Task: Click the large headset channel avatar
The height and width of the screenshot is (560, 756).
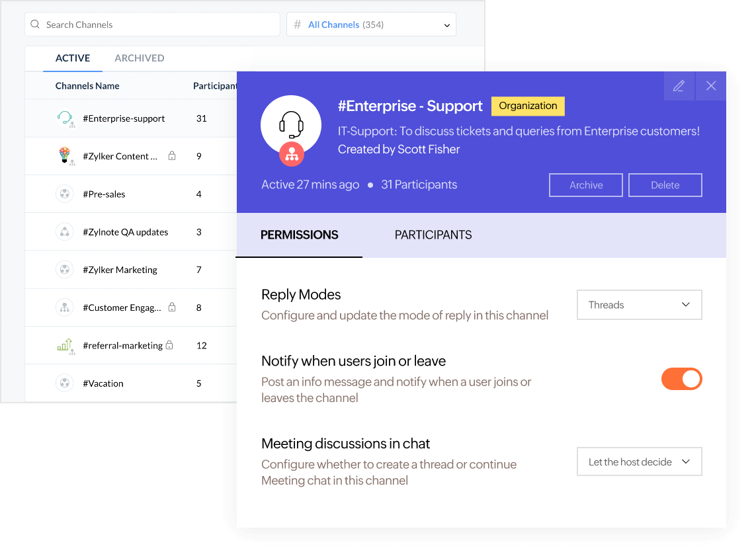Action: (291, 126)
